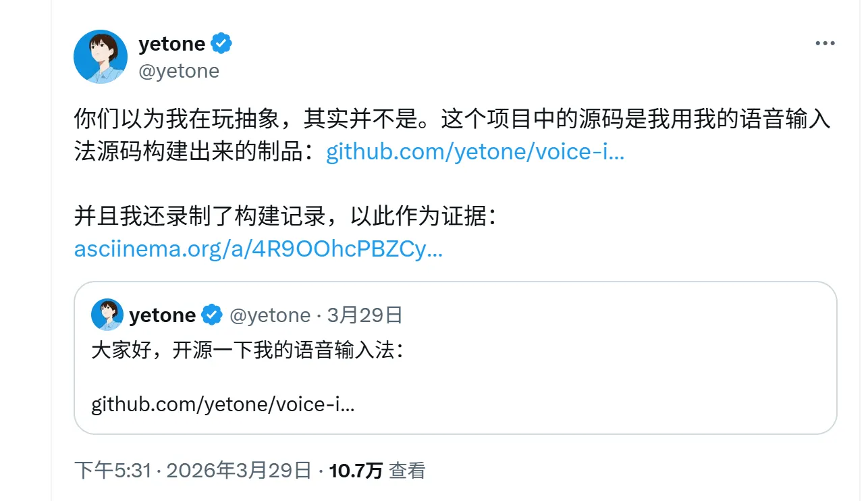This screenshot has width=868, height=501.
Task: Click the black github.com text in the quoted tweet
Action: tap(223, 404)
